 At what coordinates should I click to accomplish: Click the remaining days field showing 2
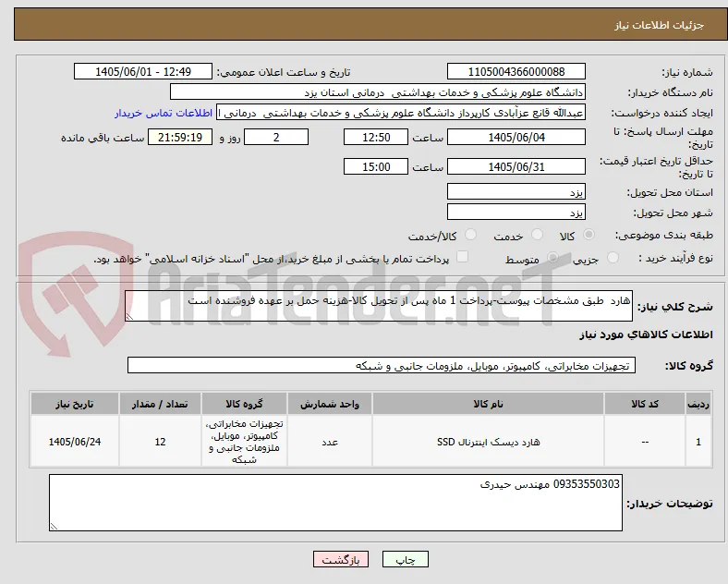point(276,138)
